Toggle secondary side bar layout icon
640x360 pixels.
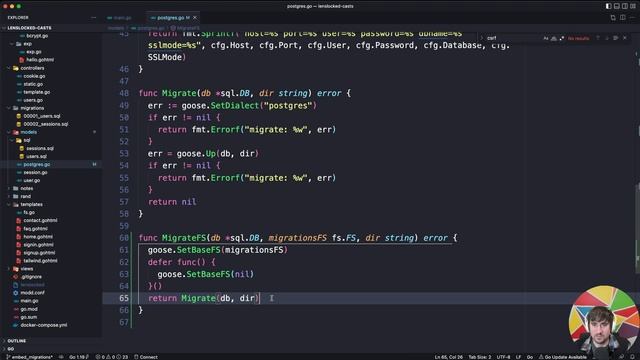(624, 6)
